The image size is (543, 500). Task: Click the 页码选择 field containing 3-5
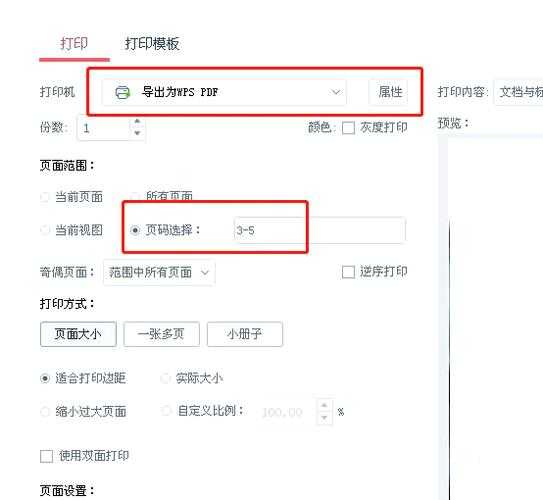coord(320,230)
